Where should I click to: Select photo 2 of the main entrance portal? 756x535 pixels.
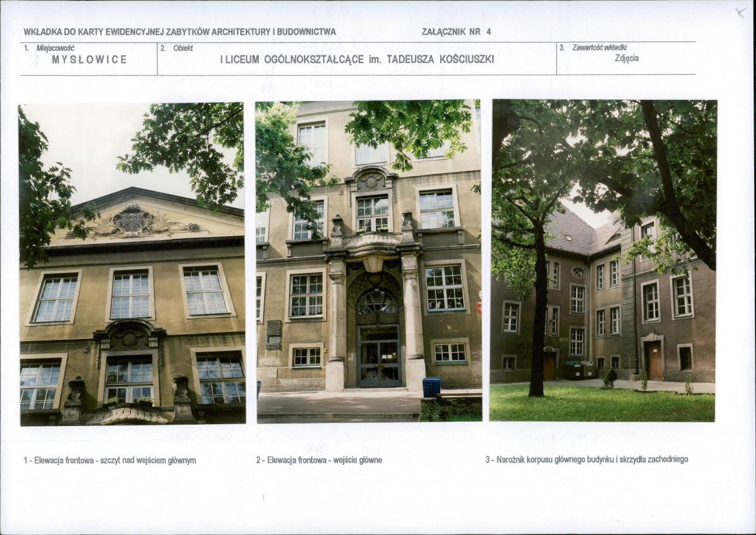click(x=368, y=262)
